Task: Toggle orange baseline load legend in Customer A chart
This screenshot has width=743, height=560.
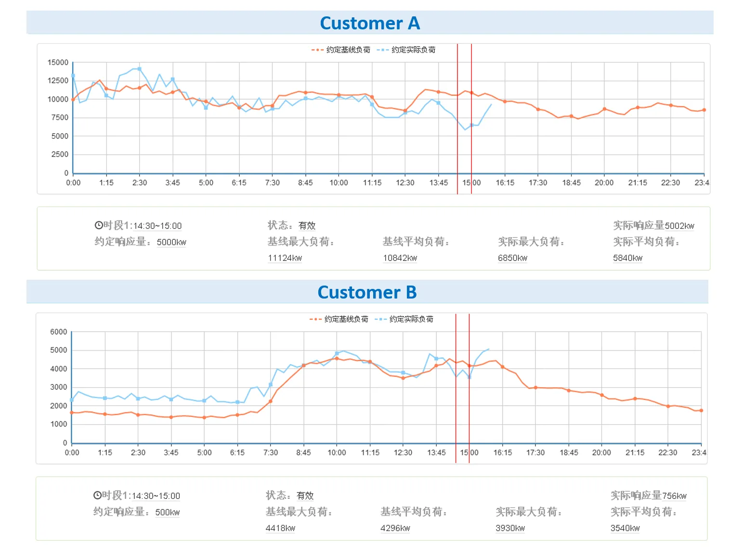Action: point(341,50)
